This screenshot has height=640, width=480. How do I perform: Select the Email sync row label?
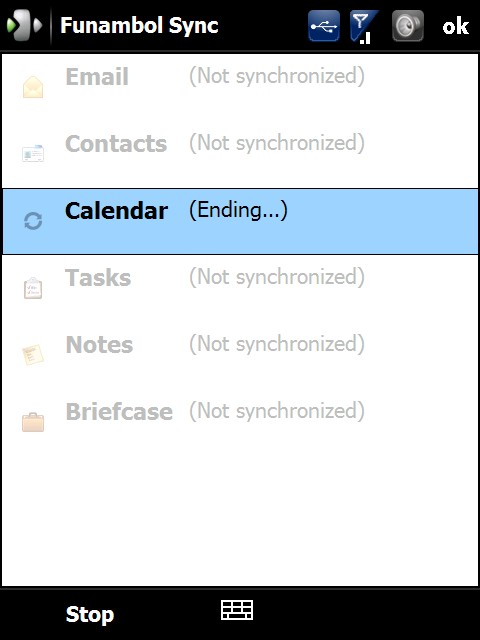[97, 77]
